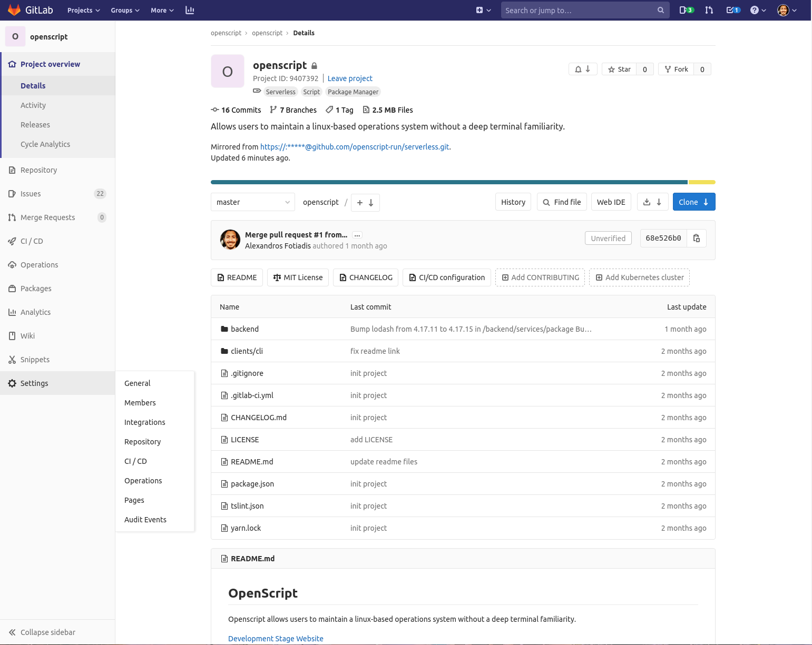Click the repository language bar
This screenshot has height=645, width=812.
tap(463, 182)
